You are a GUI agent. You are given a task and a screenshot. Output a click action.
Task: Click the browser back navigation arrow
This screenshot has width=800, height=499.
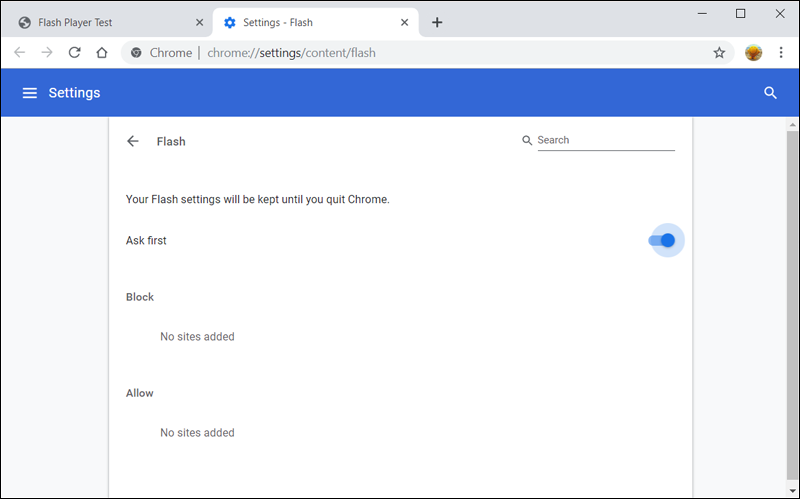(x=20, y=53)
